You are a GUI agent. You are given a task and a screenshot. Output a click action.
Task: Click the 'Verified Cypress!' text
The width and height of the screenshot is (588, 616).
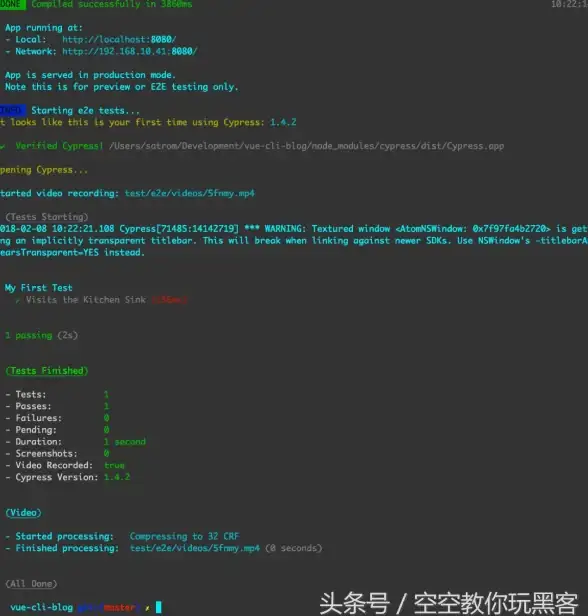59,146
